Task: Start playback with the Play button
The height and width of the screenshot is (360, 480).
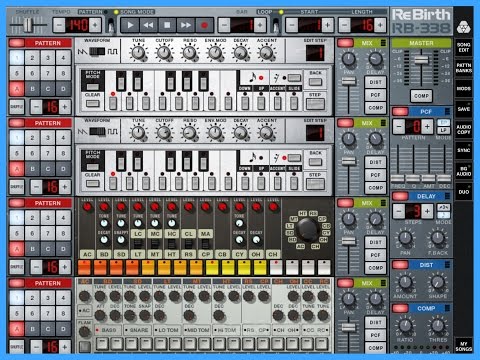Action: click(130, 25)
